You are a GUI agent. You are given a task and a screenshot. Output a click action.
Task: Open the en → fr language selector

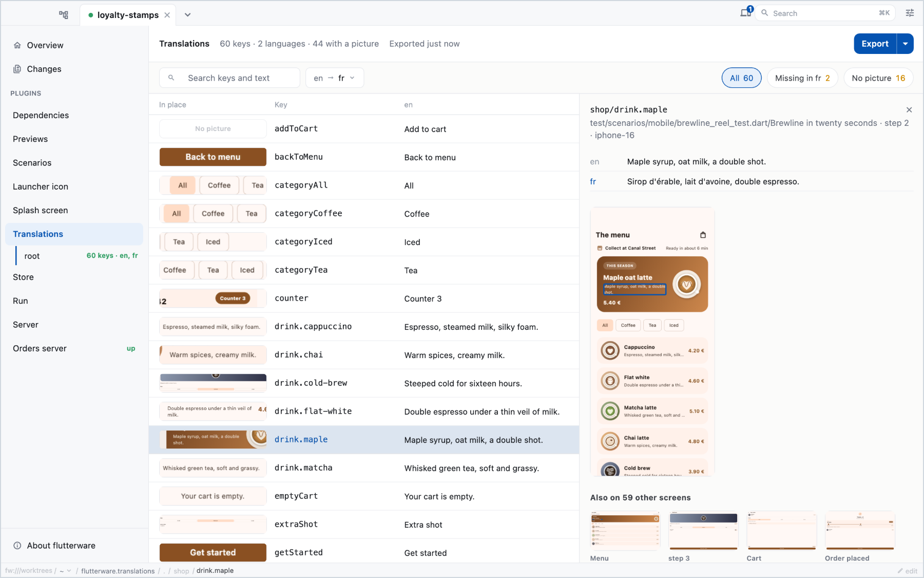[x=335, y=78]
